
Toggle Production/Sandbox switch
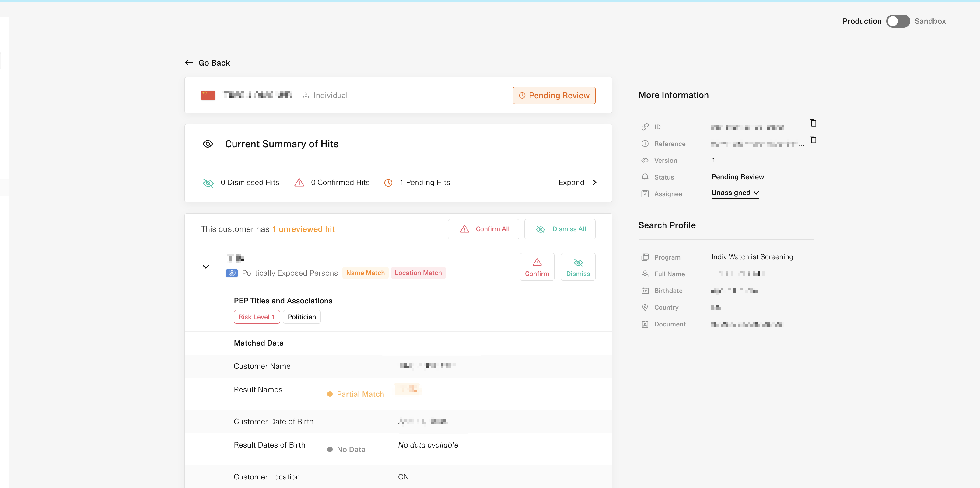coord(898,21)
